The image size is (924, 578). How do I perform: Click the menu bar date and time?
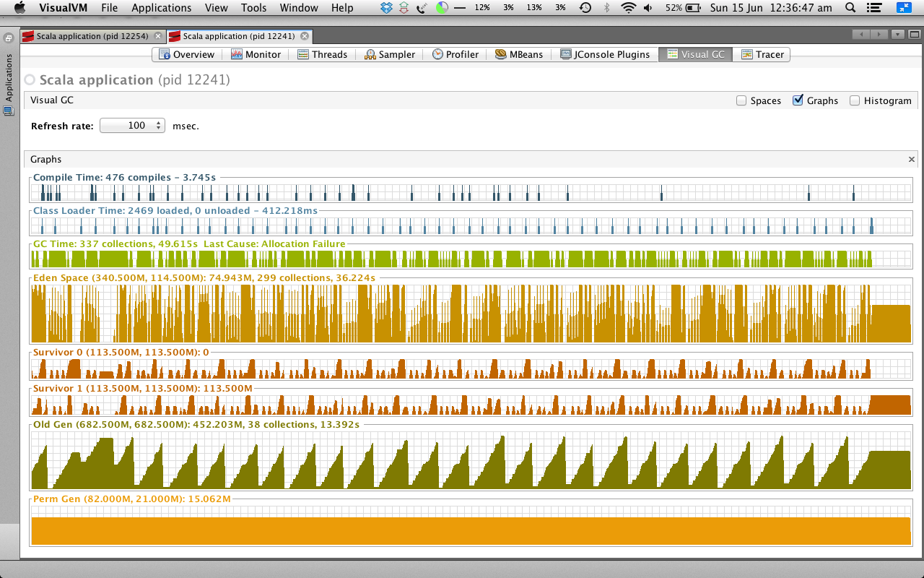(772, 8)
